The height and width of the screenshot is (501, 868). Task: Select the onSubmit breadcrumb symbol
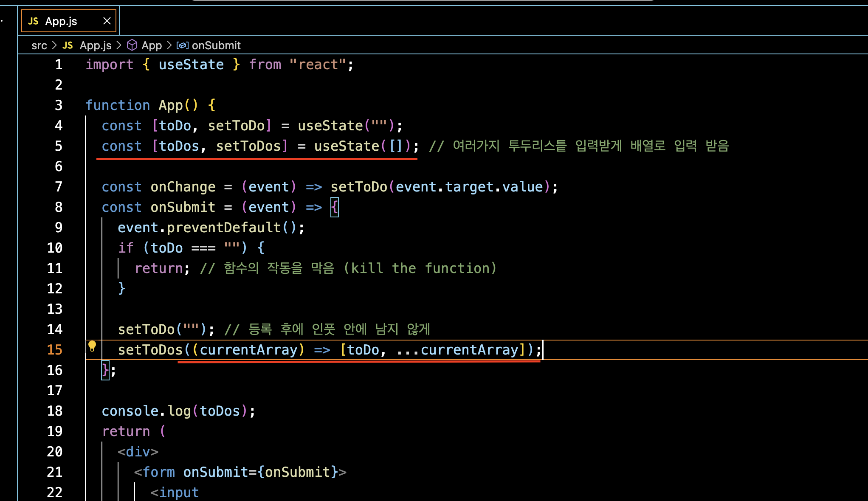[x=216, y=45]
